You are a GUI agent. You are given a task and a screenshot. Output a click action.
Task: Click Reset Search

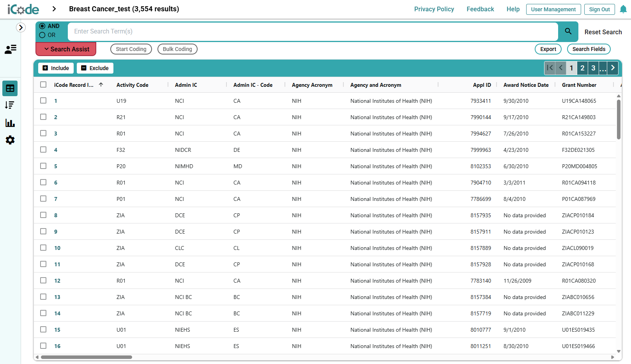point(603,32)
